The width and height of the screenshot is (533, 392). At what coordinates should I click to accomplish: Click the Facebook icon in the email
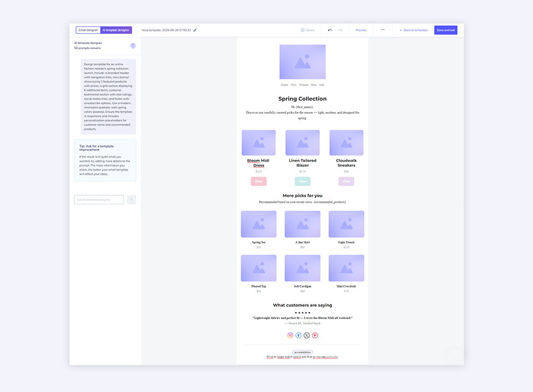click(x=298, y=335)
